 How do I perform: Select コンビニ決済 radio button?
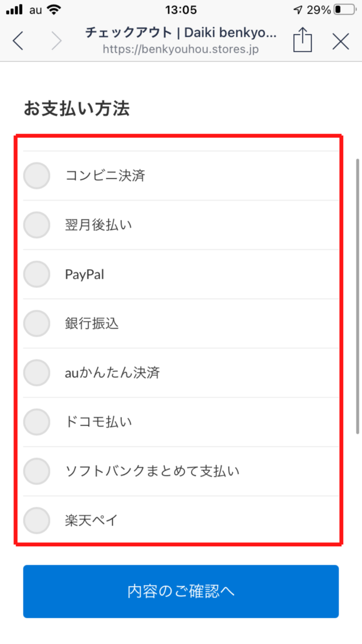pyautogui.click(x=36, y=175)
